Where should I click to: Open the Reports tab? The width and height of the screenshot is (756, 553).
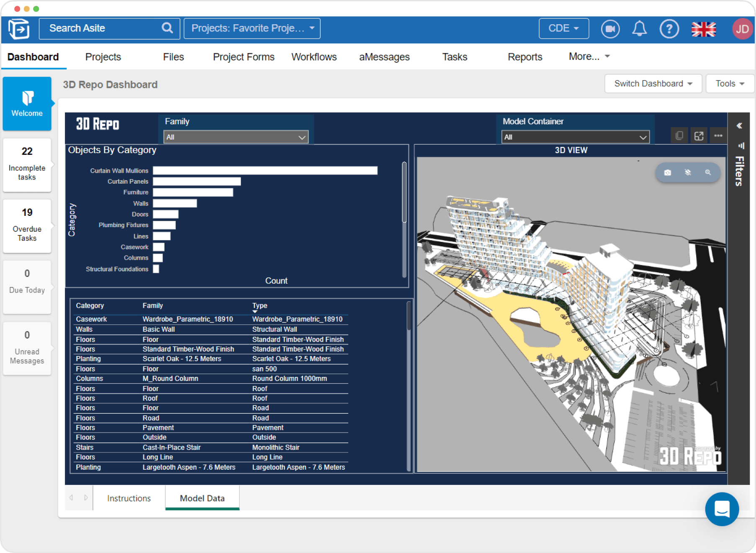(525, 57)
